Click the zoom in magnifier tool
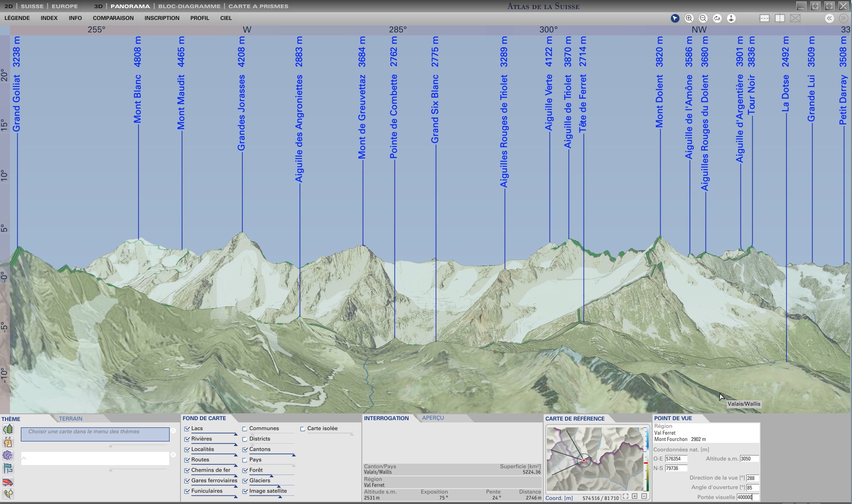852x504 pixels. (x=689, y=19)
